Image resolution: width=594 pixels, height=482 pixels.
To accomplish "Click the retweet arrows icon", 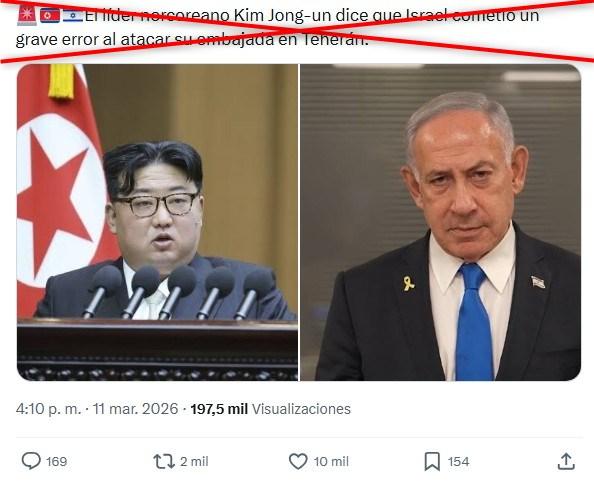I will coord(164,462).
